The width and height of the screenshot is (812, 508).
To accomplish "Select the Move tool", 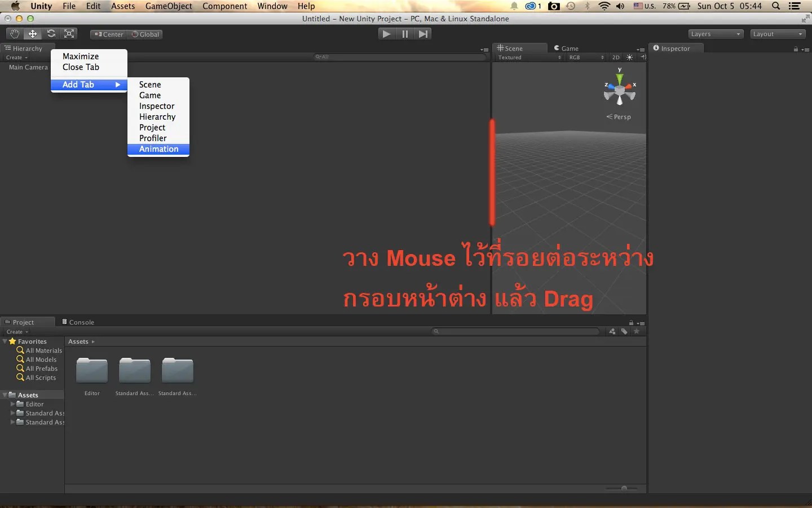I will tap(32, 34).
